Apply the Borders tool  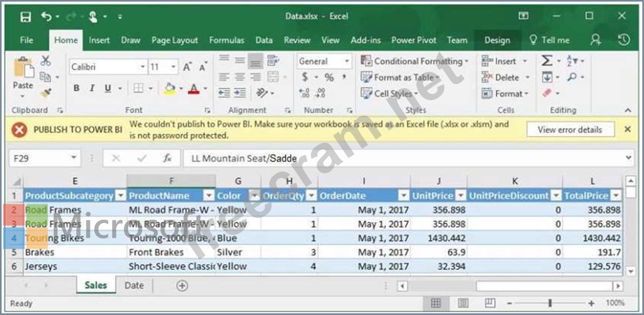tap(138, 89)
